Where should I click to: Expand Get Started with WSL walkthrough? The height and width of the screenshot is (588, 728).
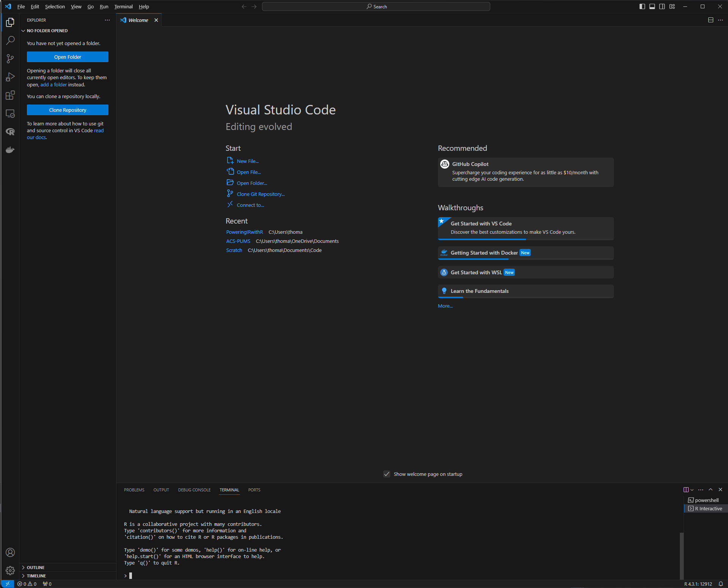526,272
